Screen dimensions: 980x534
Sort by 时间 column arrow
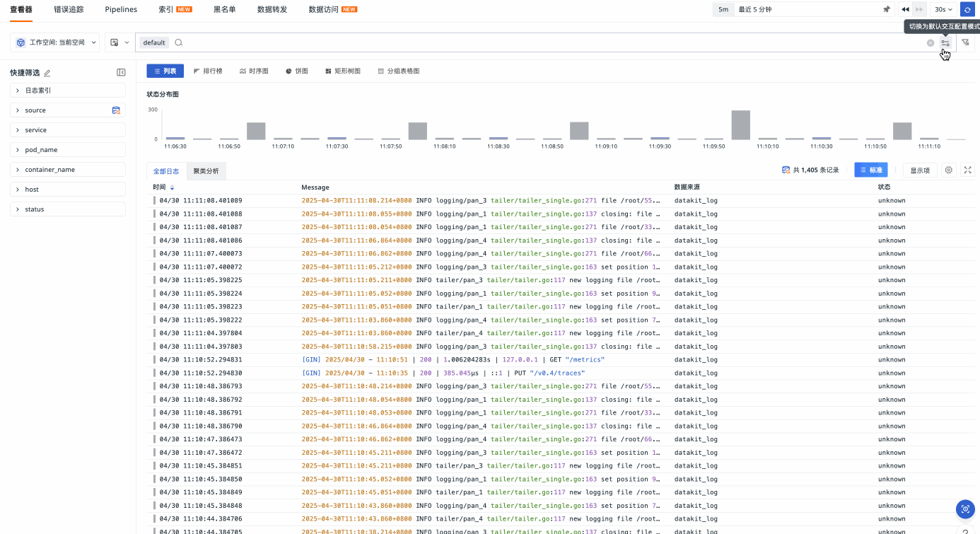point(172,187)
